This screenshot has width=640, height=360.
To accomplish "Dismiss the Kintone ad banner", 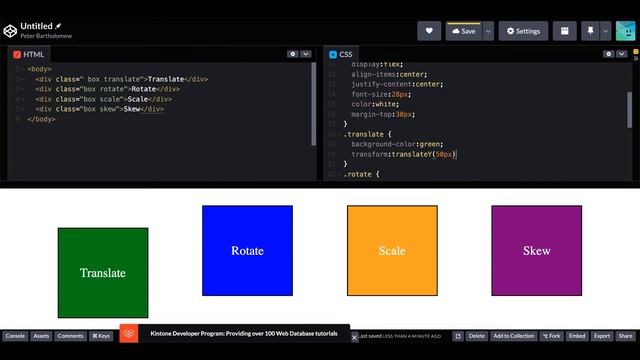I will [x=354, y=337].
